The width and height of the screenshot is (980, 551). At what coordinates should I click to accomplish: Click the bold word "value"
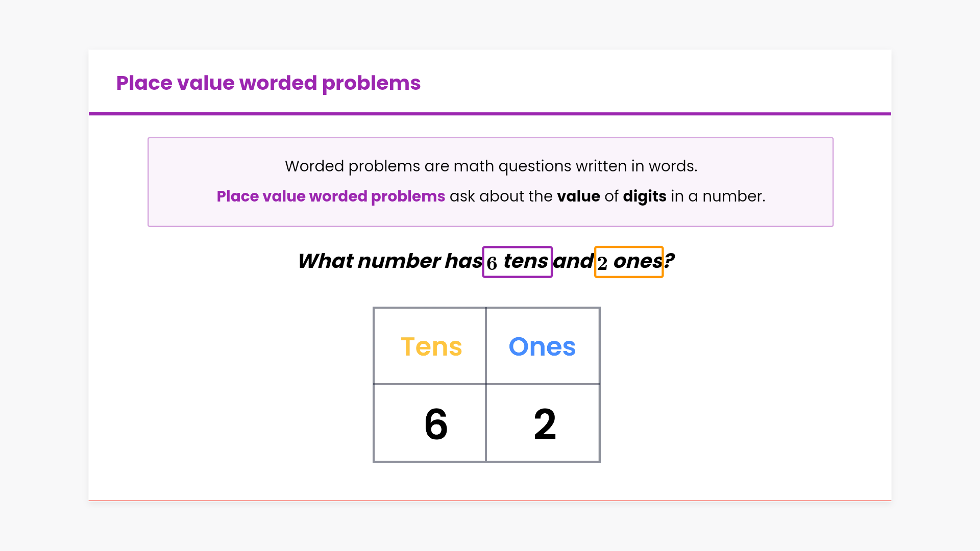[x=578, y=196]
